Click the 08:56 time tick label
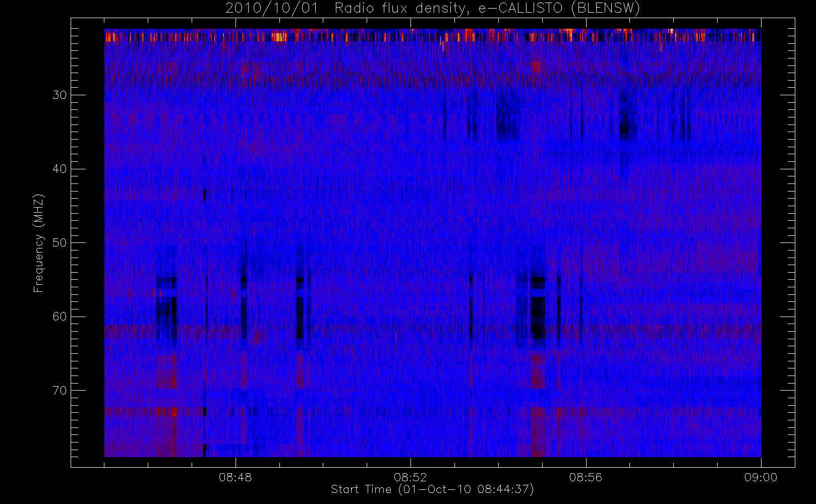 coord(586,477)
